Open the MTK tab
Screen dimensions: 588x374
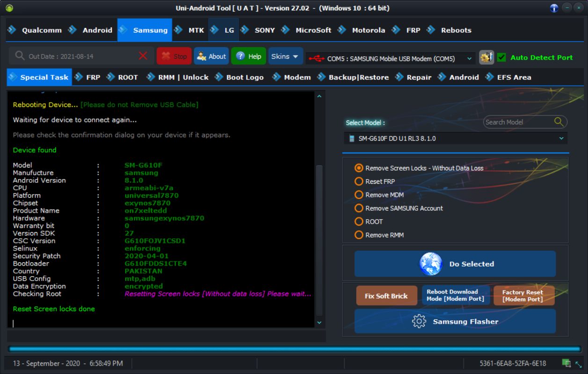coord(190,30)
